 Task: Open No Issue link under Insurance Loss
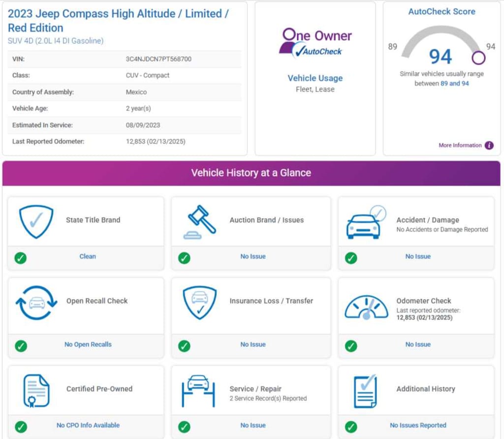click(253, 344)
